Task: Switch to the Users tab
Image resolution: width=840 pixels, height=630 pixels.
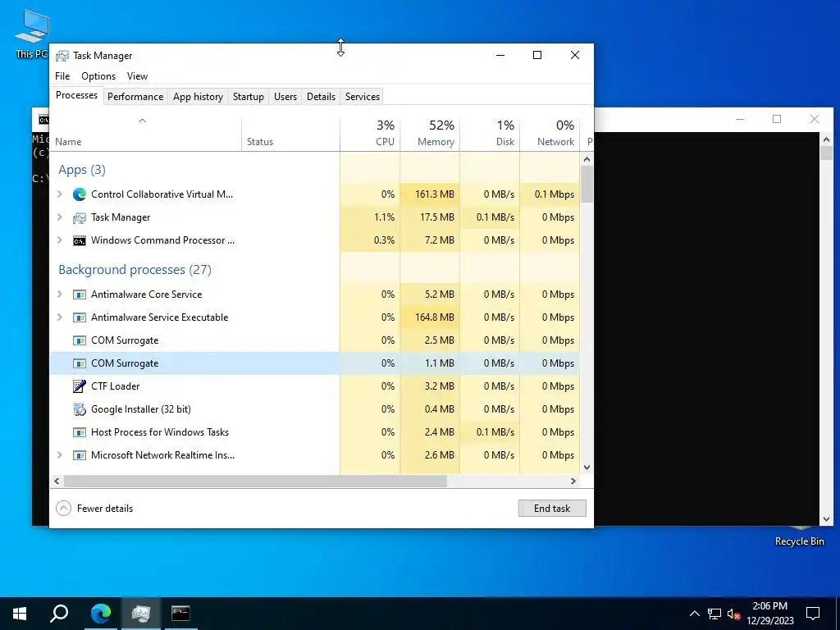Action: [285, 97]
